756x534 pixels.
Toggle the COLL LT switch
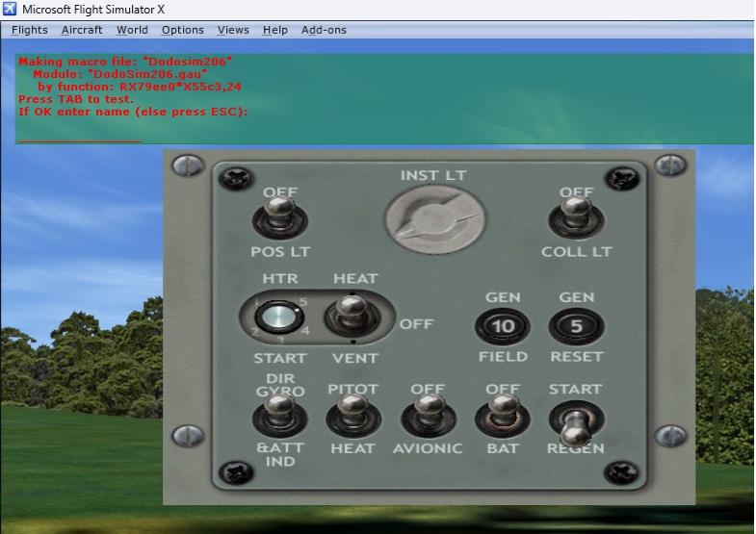pos(576,217)
